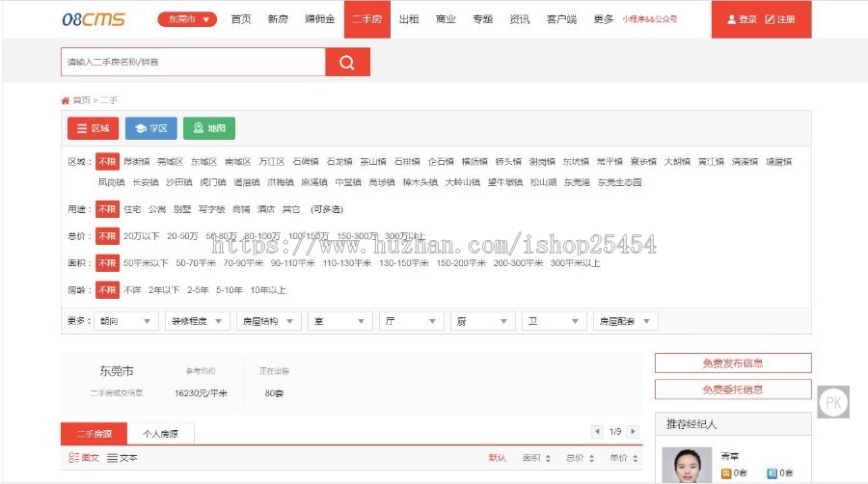Open the 专题 nav item
This screenshot has width=868, height=484.
[x=482, y=19]
